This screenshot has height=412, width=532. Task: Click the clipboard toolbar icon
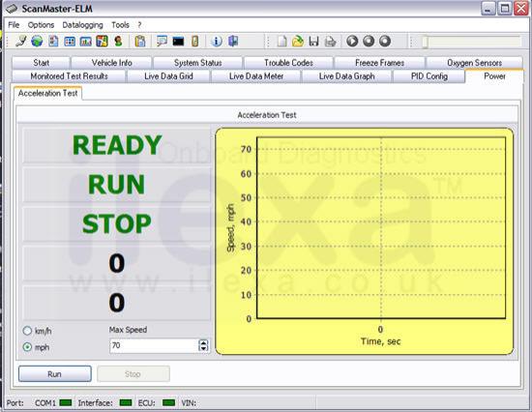(x=140, y=42)
